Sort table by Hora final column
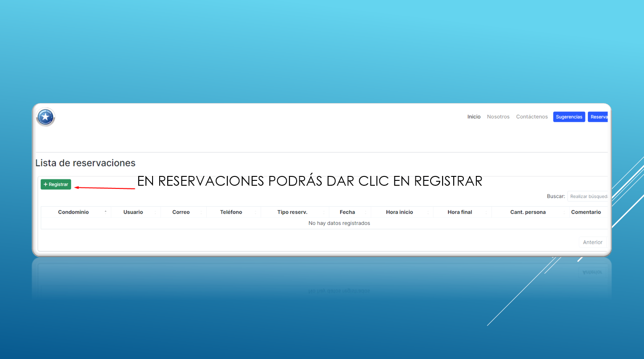This screenshot has height=359, width=644. 460,212
